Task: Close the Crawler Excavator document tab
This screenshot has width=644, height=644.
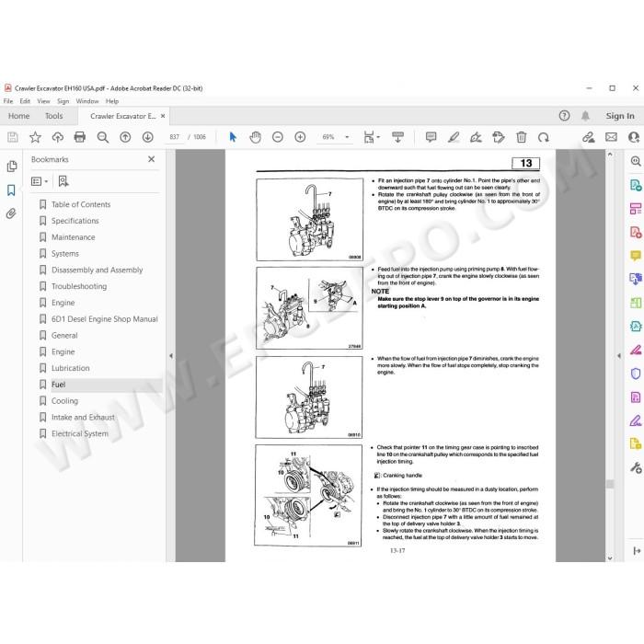Action: pos(163,116)
